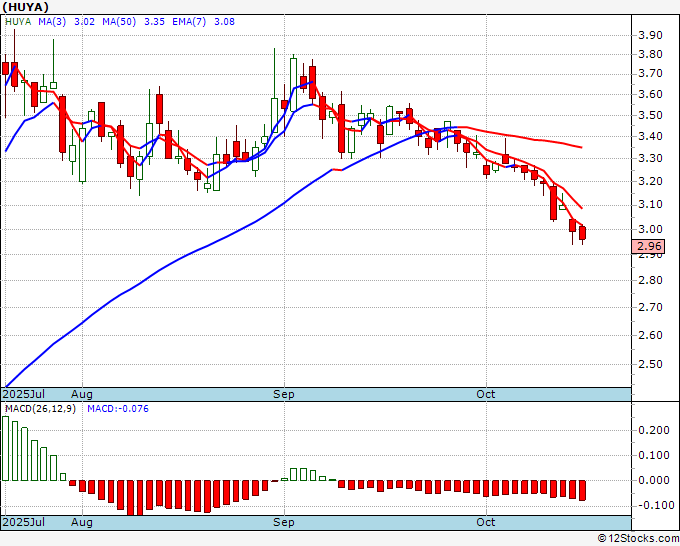
Task: Click Aug on the MACD panel axis
Action: tap(82, 522)
